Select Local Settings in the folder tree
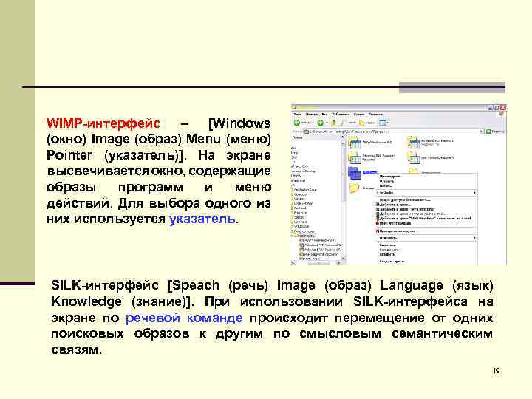The width and height of the screenshot is (532, 399). 304,203
